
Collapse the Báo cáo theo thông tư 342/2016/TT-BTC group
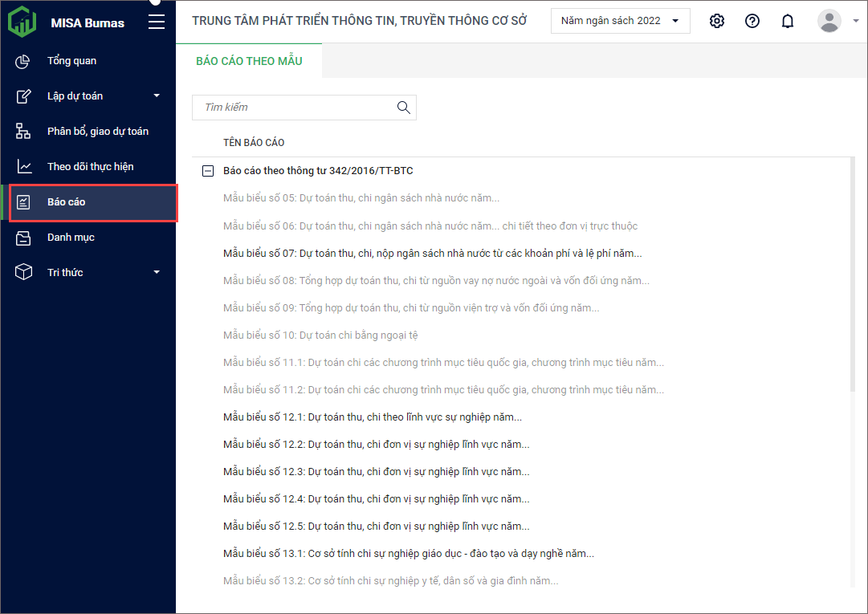(x=208, y=171)
